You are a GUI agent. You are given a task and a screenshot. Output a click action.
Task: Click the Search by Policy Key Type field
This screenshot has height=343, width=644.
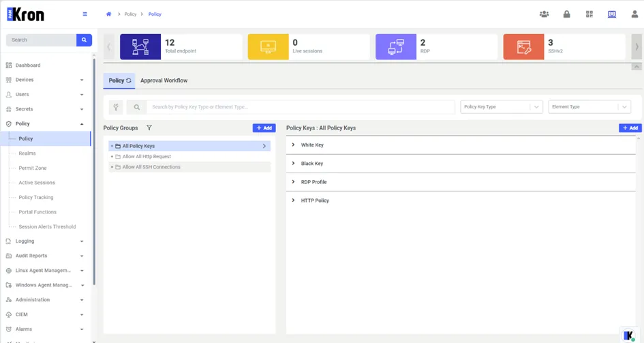[301, 107]
